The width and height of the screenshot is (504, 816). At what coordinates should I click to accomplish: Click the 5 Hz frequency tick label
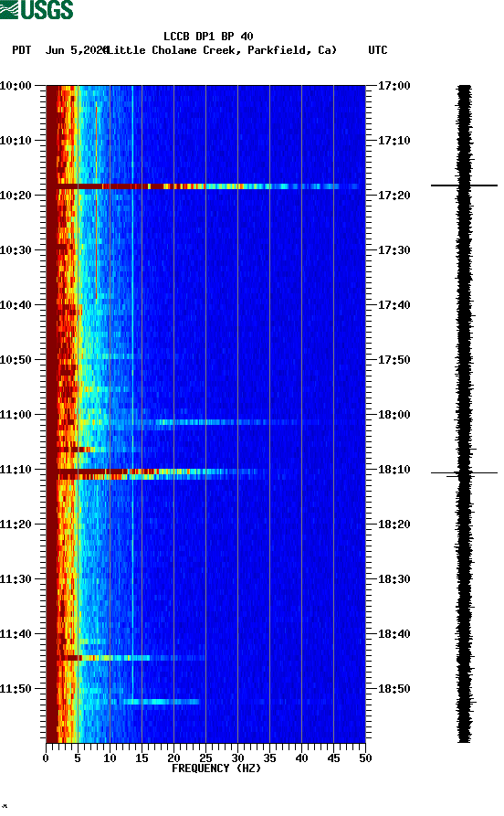pos(78,758)
